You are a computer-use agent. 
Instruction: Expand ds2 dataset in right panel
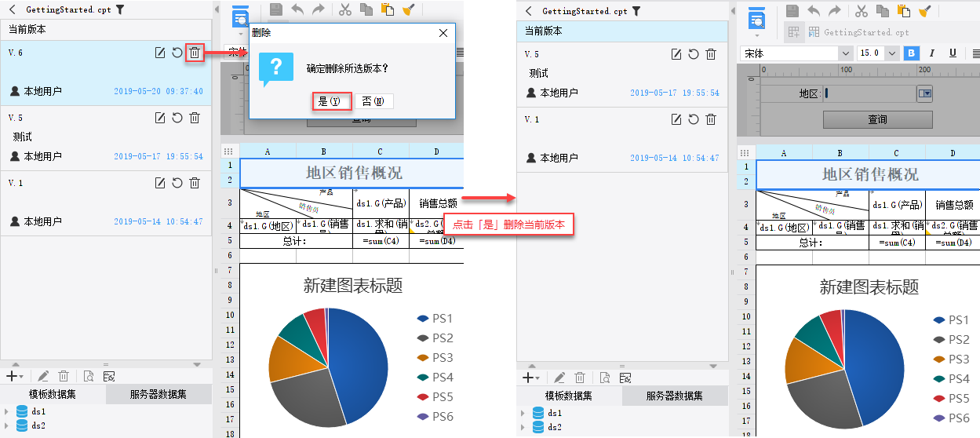pos(523,427)
